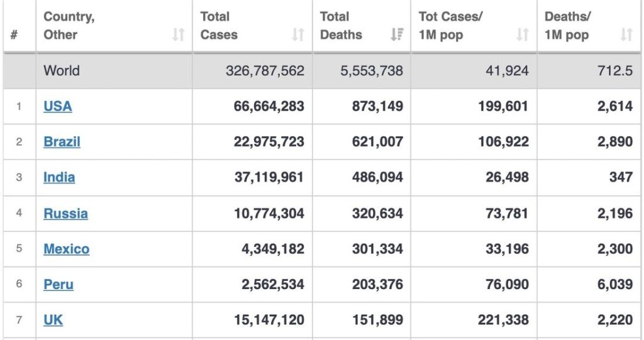The width and height of the screenshot is (644, 340).
Task: Click USA total cases value 66,664,283
Action: tap(269, 106)
